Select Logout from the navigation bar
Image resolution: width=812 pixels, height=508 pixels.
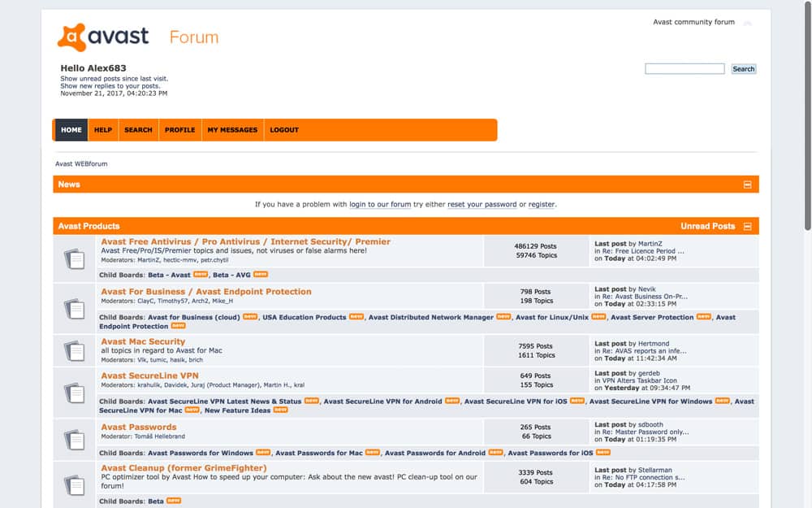[284, 130]
